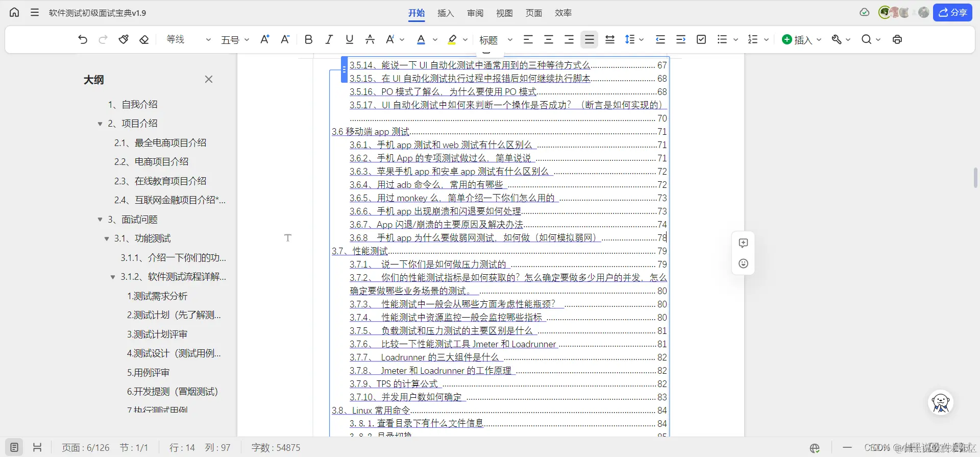Viewport: 980px width, 457px height.
Task: Switch to the 页面 tab
Action: coord(534,13)
